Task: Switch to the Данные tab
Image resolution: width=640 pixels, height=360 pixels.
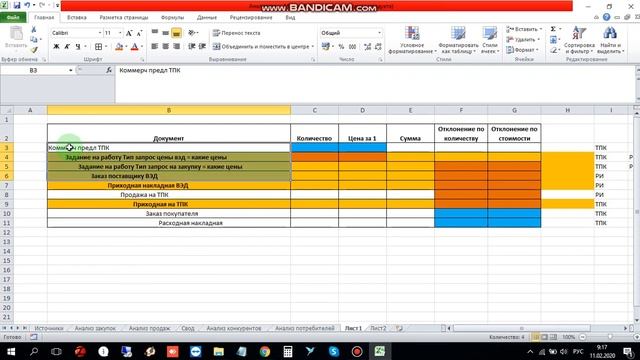Action: (207, 18)
